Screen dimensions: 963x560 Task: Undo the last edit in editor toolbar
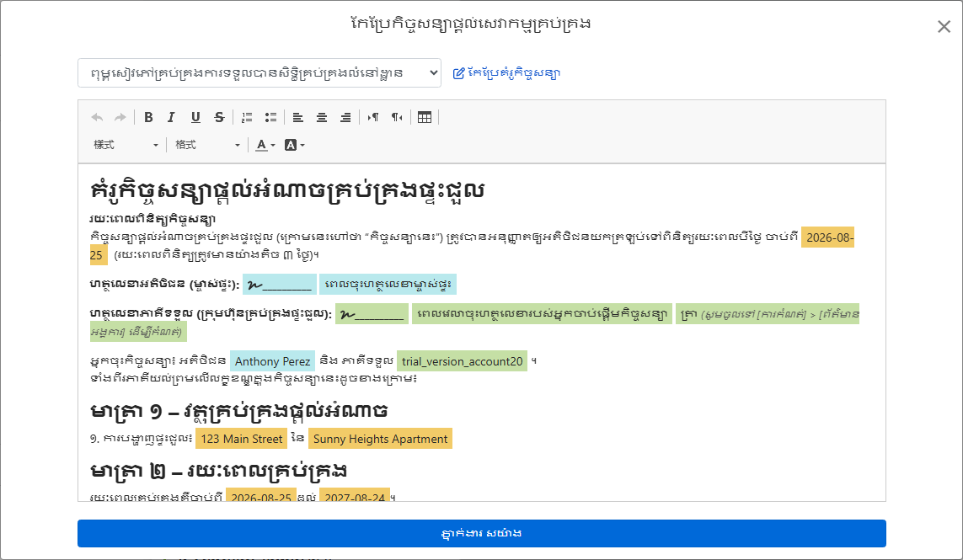pos(97,117)
